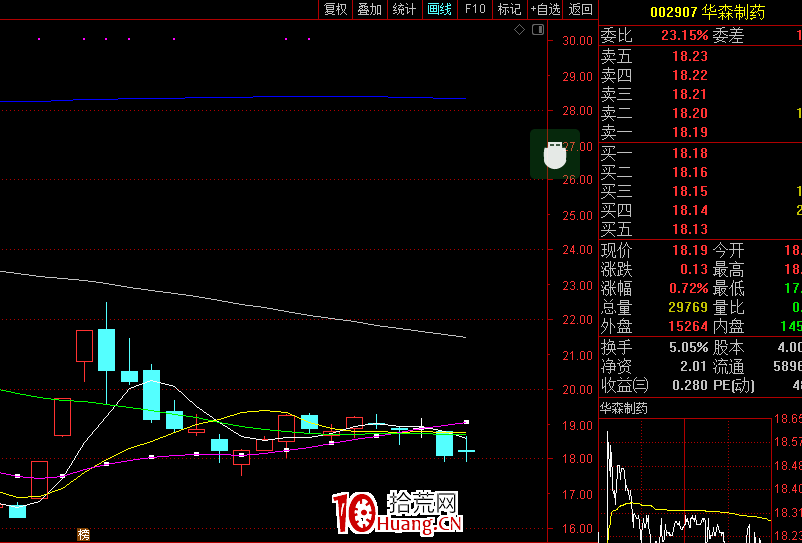Click the 股本 label
Image resolution: width=802 pixels, height=543 pixels.
[728, 348]
